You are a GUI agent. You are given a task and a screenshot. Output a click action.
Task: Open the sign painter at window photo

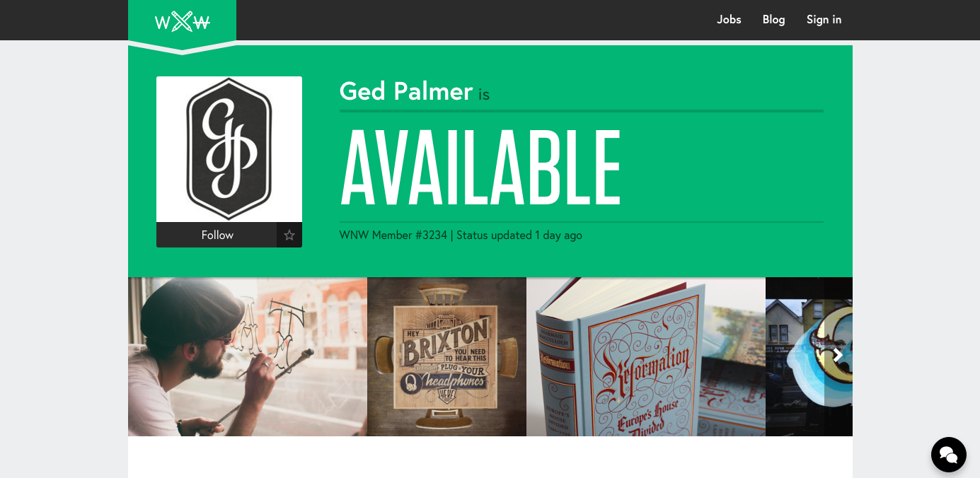248,356
